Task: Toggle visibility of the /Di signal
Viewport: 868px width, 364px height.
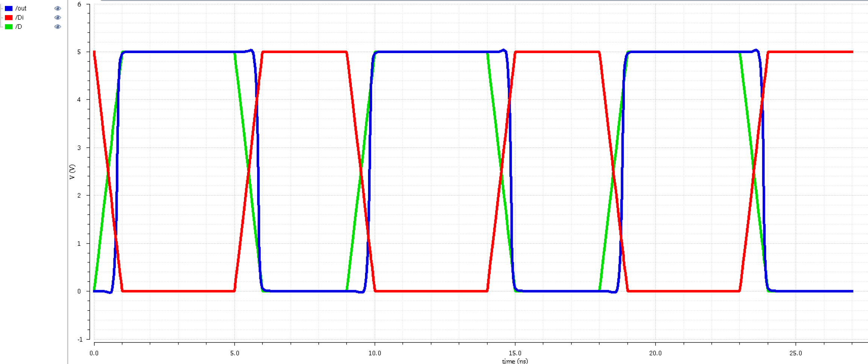Action: coord(57,17)
